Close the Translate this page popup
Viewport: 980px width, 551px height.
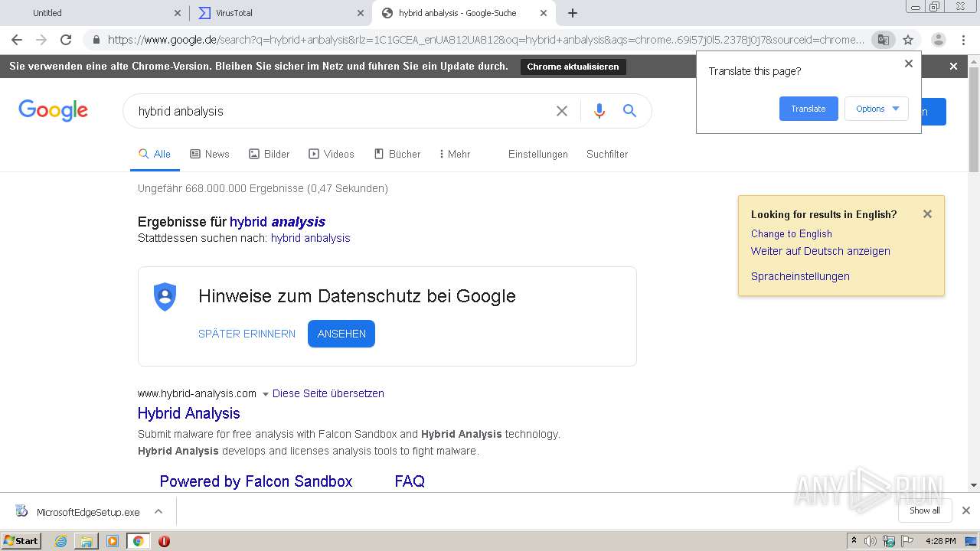909,64
